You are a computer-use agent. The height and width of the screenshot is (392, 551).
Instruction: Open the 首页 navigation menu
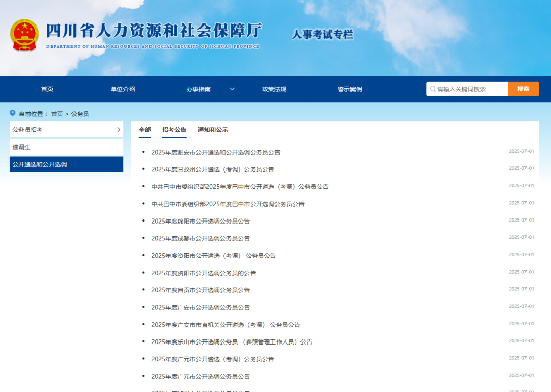pyautogui.click(x=47, y=89)
